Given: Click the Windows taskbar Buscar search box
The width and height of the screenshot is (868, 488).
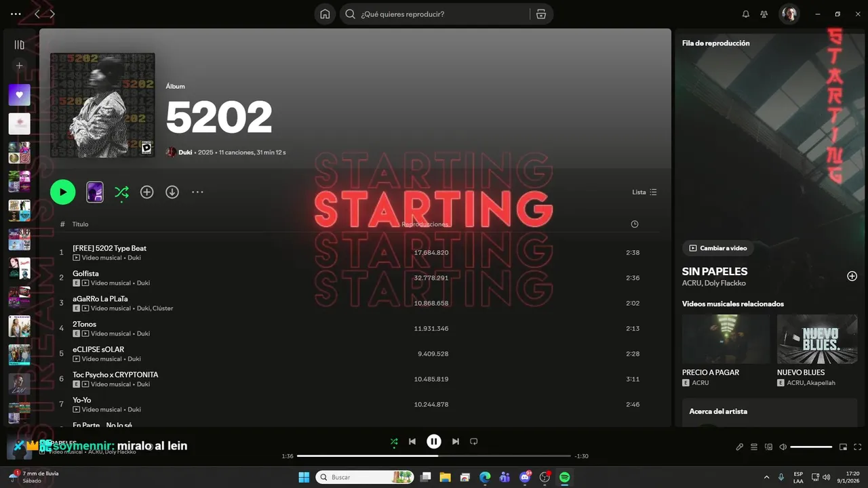Looking at the screenshot, I should [366, 478].
